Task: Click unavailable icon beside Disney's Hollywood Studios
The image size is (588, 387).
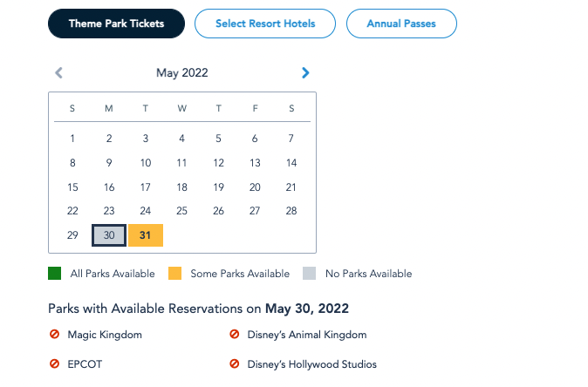Action: tap(235, 364)
